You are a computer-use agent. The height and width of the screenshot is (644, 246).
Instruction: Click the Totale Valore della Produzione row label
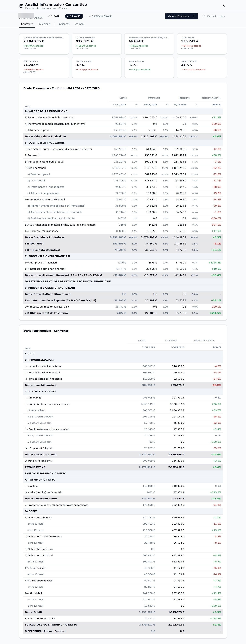45,137
